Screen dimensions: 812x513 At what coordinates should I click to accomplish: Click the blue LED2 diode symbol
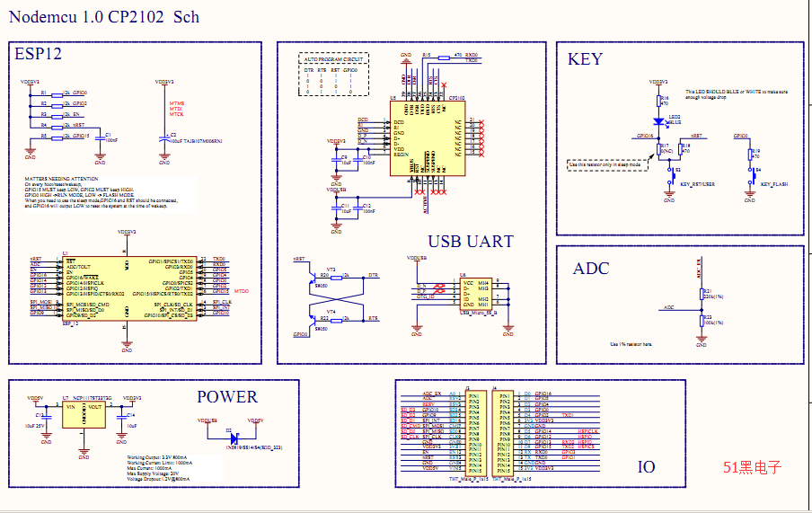[x=658, y=122]
